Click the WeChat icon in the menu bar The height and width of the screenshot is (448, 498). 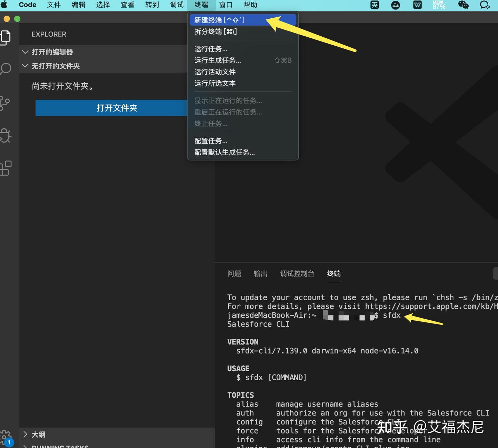pyautogui.click(x=463, y=5)
